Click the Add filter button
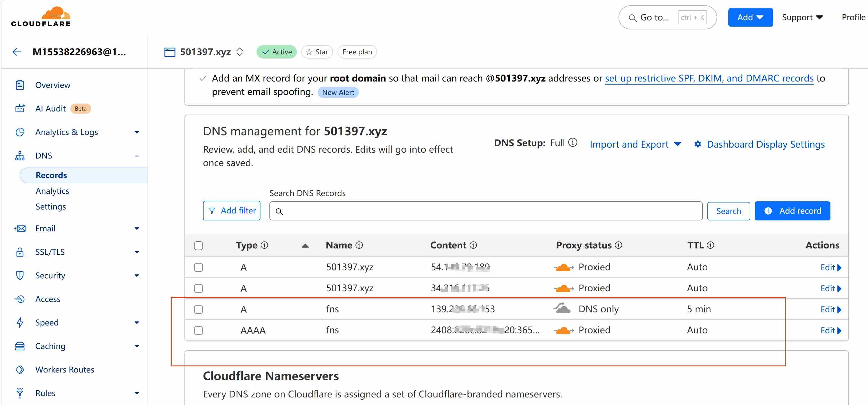The height and width of the screenshot is (405, 868). point(232,211)
